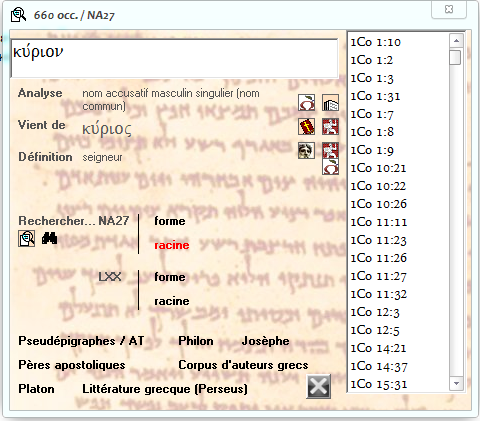Select verse 1Co 14:37
This screenshot has width=480, height=421.
[x=379, y=366]
